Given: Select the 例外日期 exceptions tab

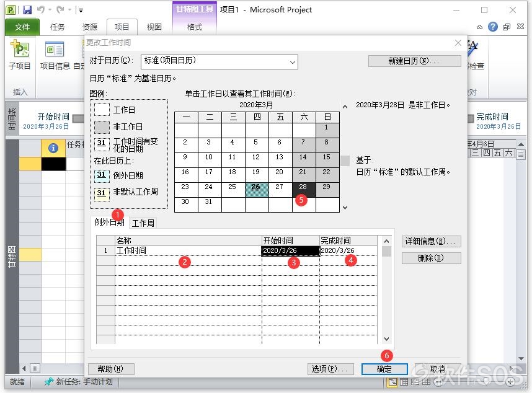Looking at the screenshot, I should tap(109, 222).
